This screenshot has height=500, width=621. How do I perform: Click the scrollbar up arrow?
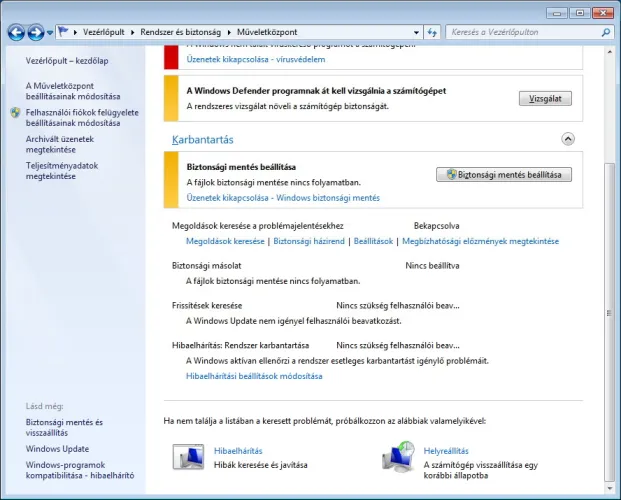610,52
